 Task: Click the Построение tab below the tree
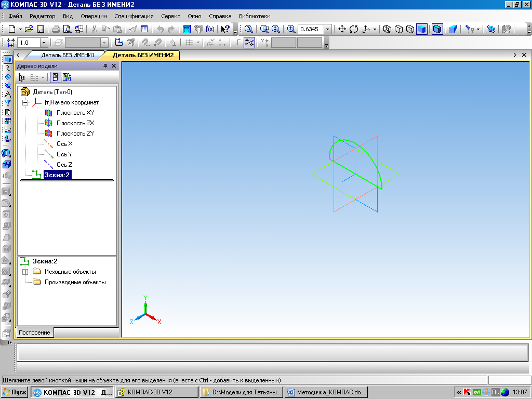[x=35, y=332]
